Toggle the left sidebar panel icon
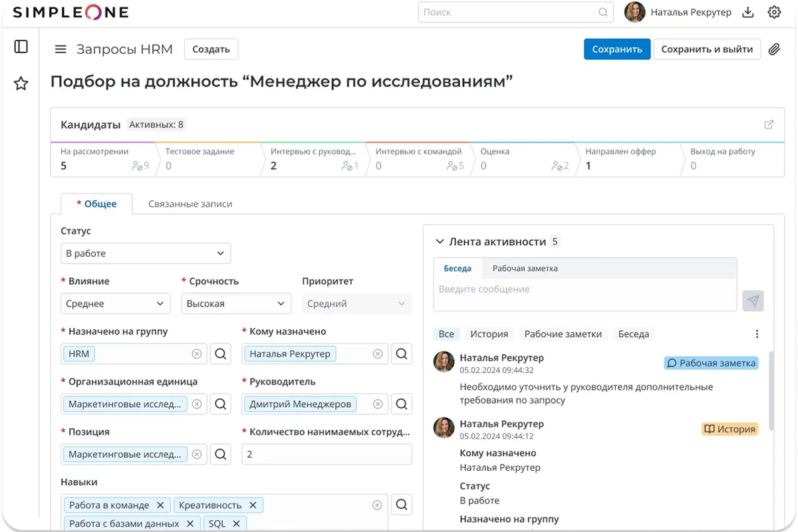798x532 pixels. tap(21, 47)
